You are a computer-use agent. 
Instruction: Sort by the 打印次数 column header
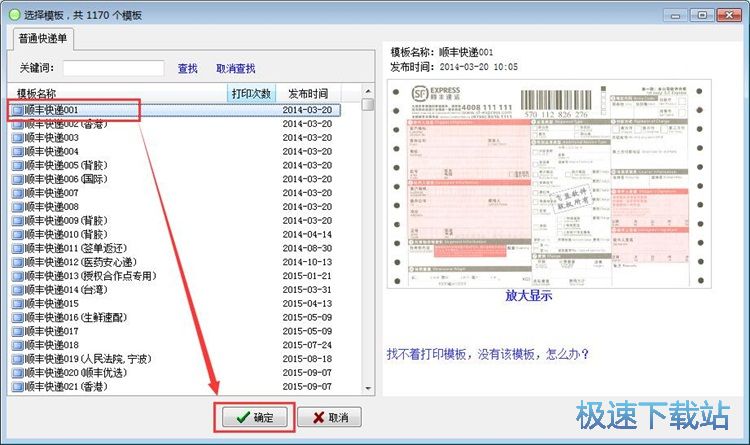click(x=251, y=93)
